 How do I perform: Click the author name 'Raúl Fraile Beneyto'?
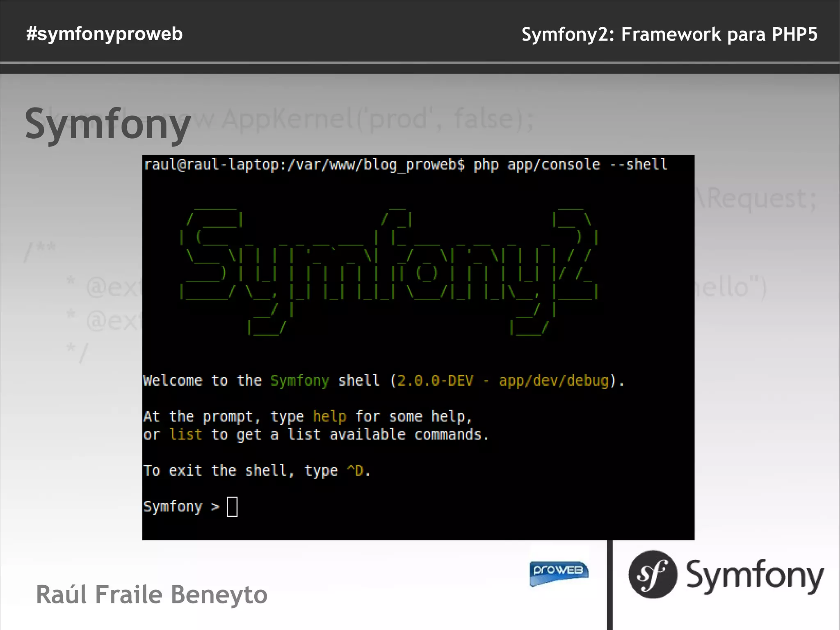[x=151, y=594]
